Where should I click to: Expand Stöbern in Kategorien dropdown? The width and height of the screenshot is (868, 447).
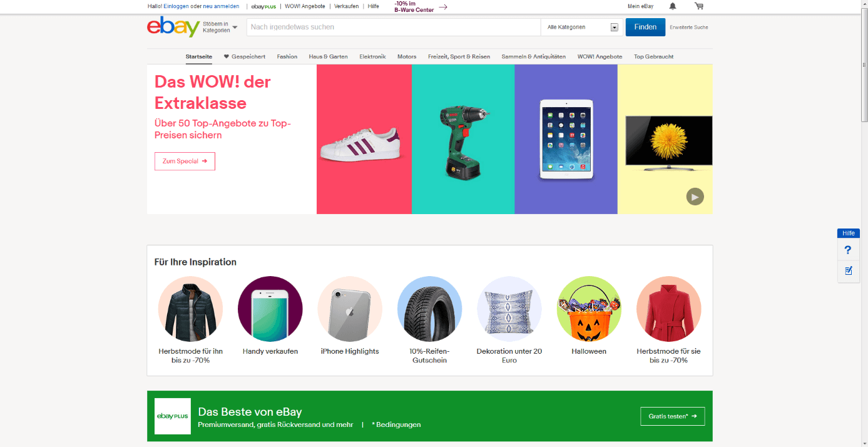pos(220,28)
